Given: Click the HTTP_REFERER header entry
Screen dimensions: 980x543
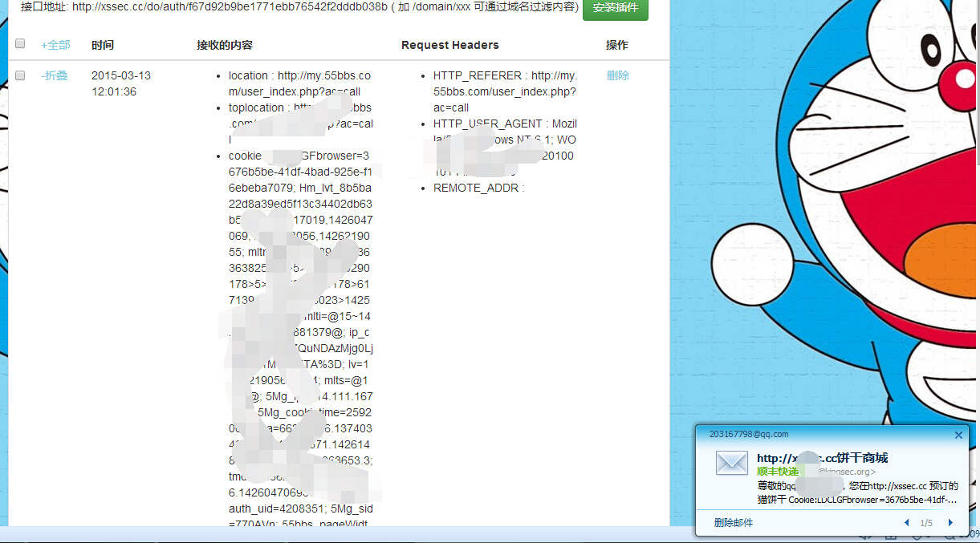Looking at the screenshot, I should [505, 91].
